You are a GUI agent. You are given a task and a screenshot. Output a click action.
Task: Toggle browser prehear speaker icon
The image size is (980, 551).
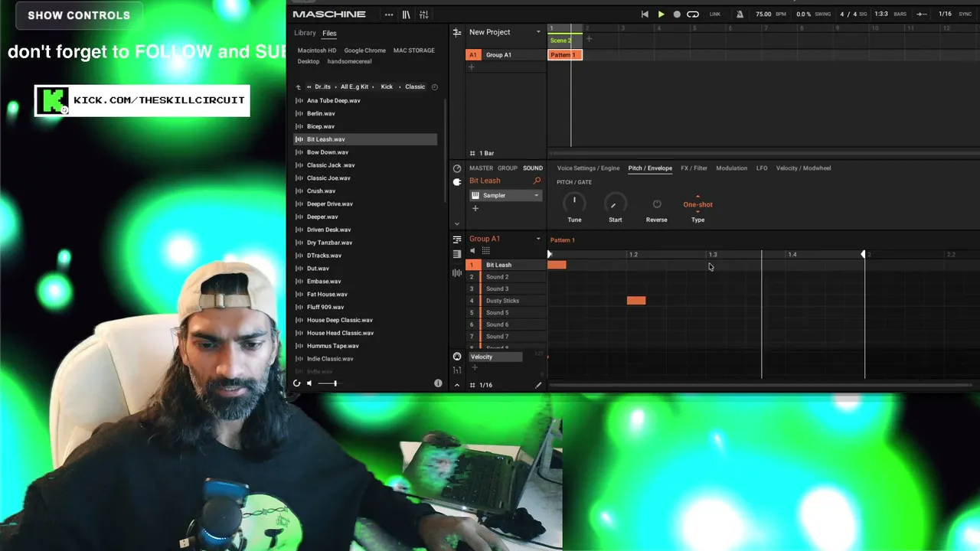[309, 383]
